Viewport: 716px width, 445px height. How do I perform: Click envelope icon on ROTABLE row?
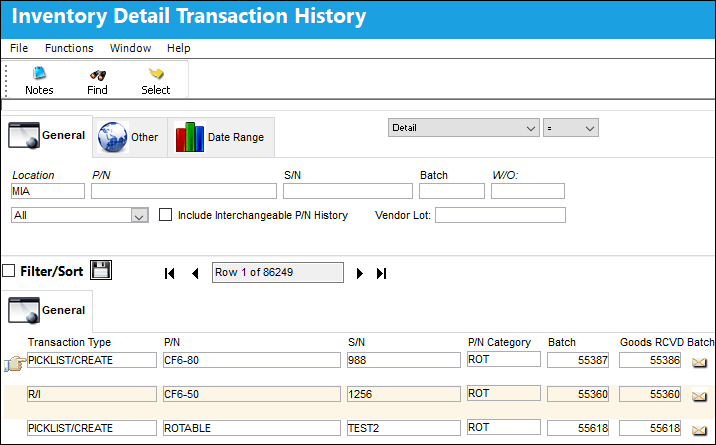pyautogui.click(x=699, y=430)
